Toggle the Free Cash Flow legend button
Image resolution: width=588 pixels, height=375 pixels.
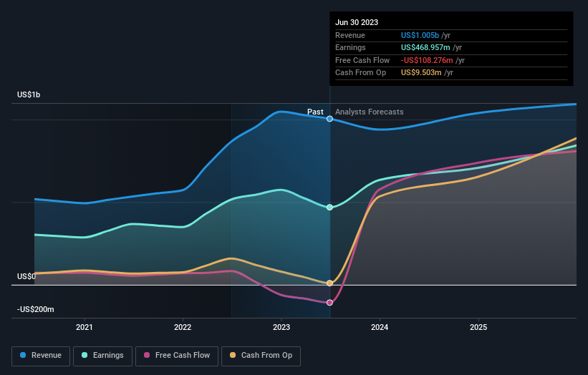pos(177,356)
